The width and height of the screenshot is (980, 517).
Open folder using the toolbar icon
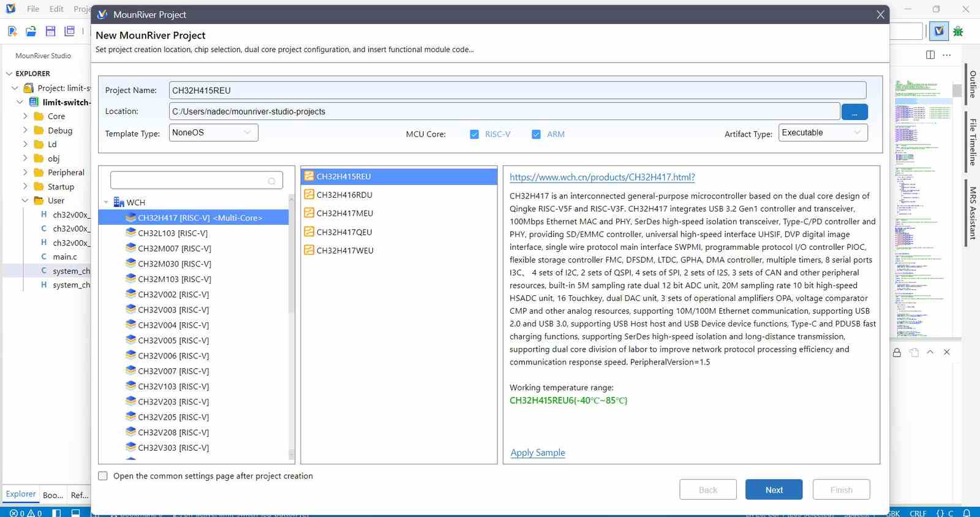(x=31, y=31)
